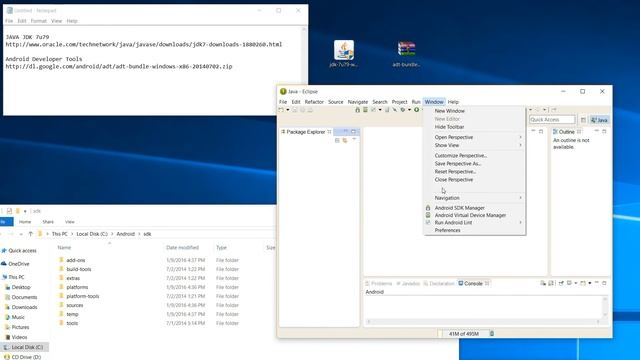The width and height of the screenshot is (640, 360).
Task: Click heap status bar 41M of 490M
Action: [x=464, y=333]
